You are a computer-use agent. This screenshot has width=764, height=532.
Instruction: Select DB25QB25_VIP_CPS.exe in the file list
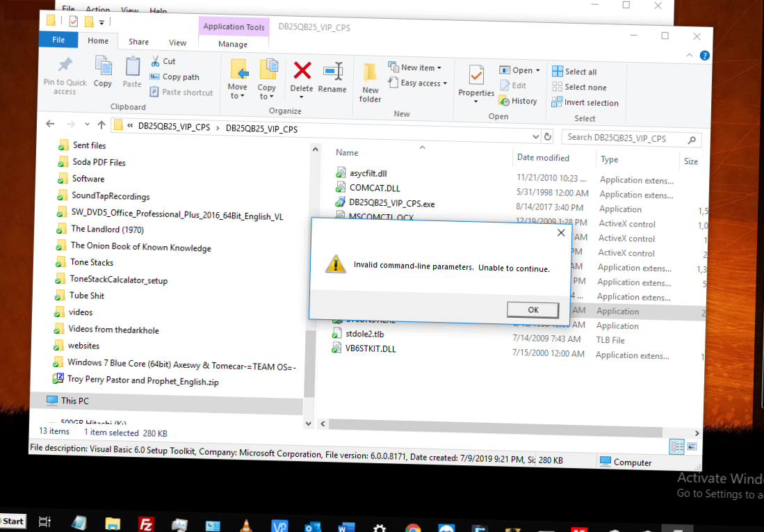tap(385, 203)
